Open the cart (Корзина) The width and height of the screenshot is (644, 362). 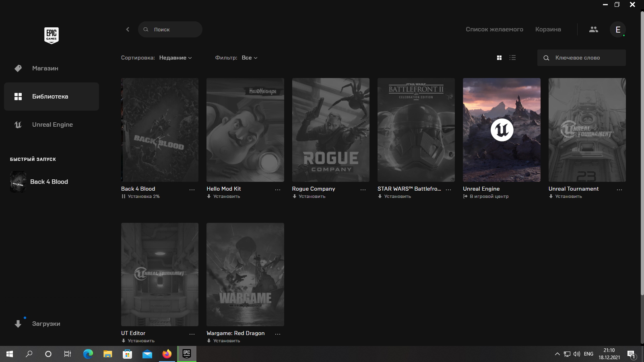point(548,29)
